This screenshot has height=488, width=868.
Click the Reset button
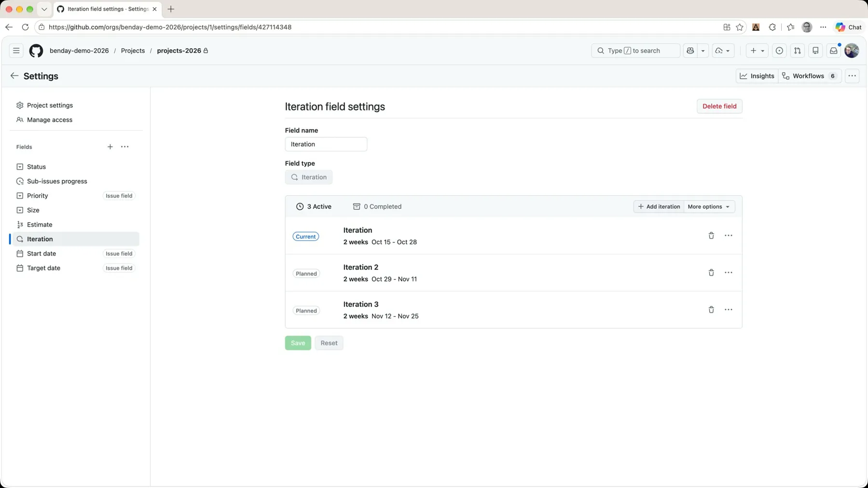pos(329,343)
